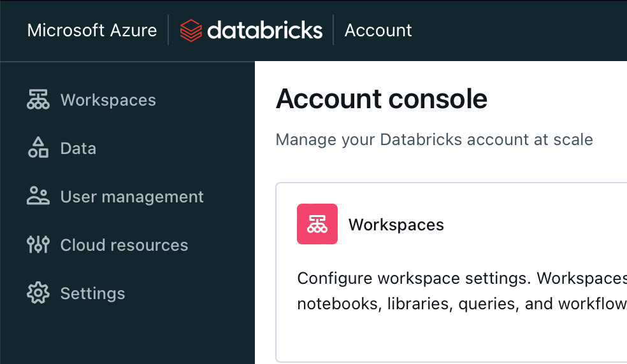Screen dimensions: 627x364
Task: Click the Microsoft Azure header text
Action: pos(92,31)
